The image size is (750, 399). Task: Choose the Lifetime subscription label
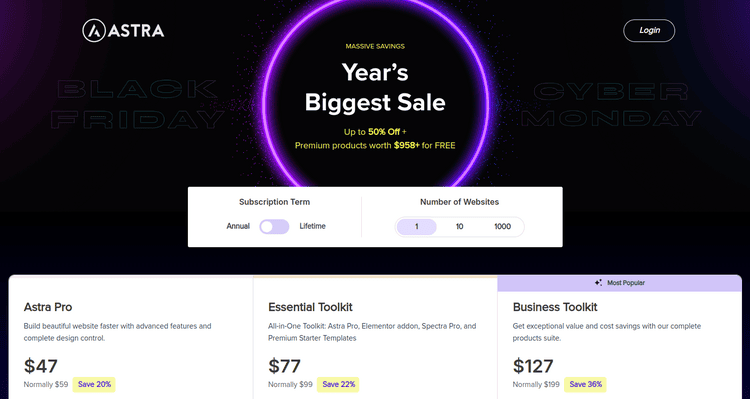[x=312, y=226]
